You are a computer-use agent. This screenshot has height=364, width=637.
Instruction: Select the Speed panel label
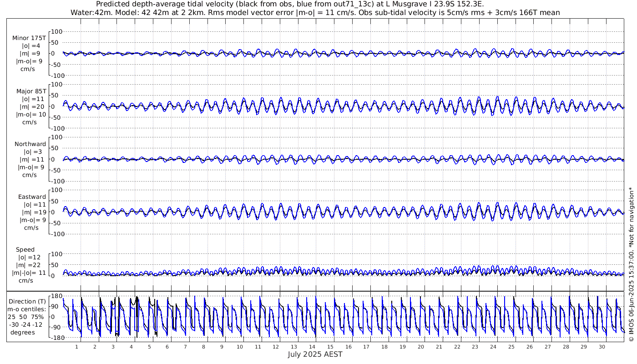click(x=25, y=249)
